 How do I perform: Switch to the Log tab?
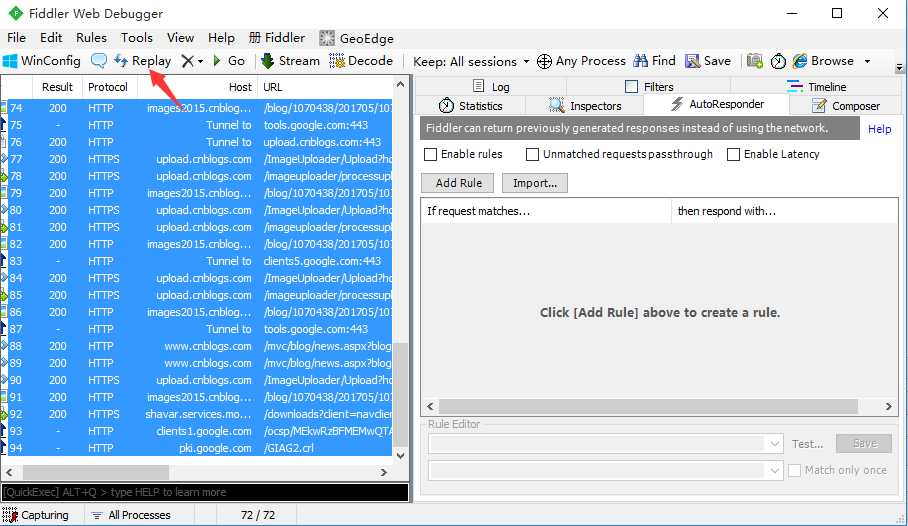point(491,86)
